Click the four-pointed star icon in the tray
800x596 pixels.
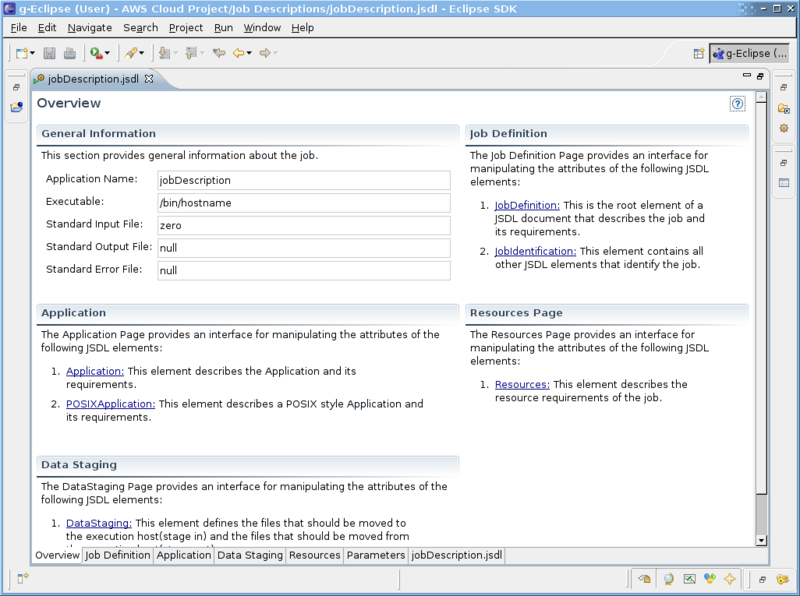(x=729, y=579)
